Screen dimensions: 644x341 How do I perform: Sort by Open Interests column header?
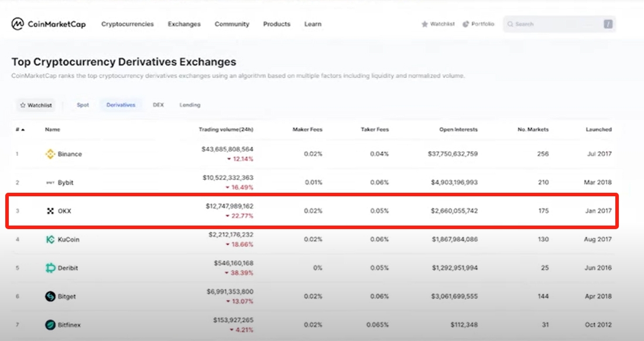459,129
